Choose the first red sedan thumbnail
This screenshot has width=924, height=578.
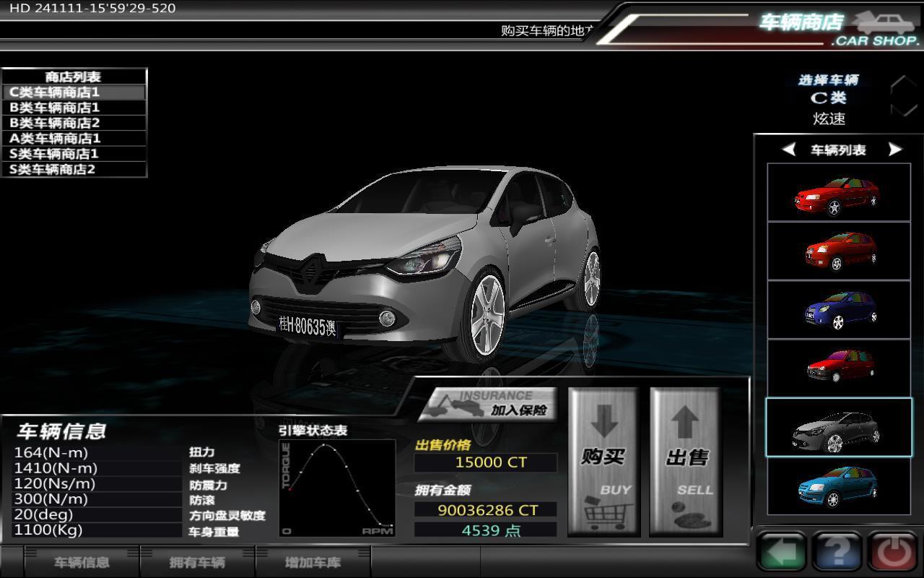point(838,192)
